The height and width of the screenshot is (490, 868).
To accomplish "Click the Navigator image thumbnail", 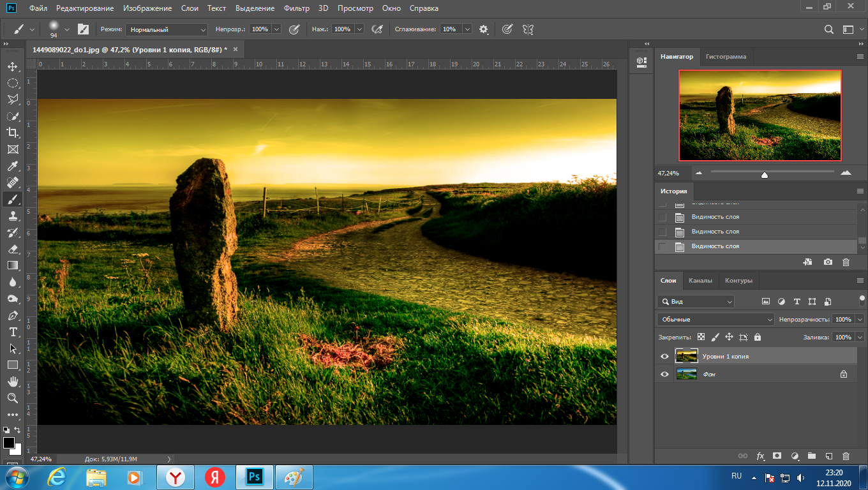I will (760, 115).
